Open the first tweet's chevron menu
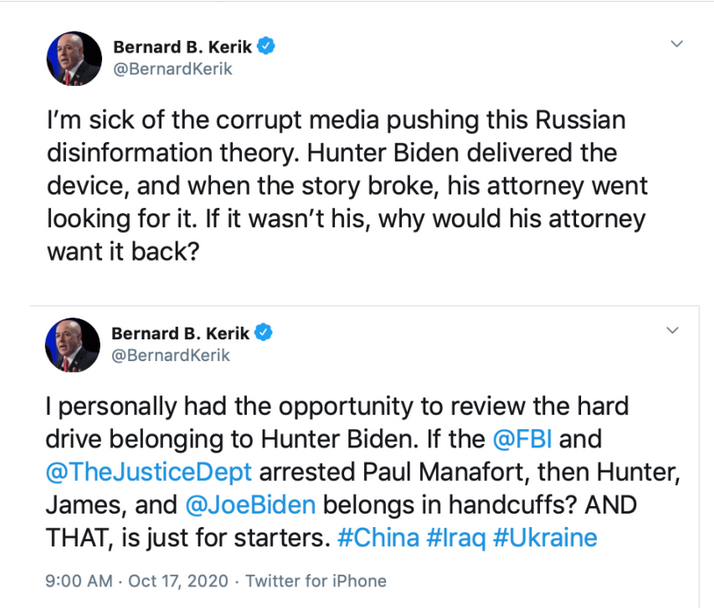 click(x=676, y=45)
